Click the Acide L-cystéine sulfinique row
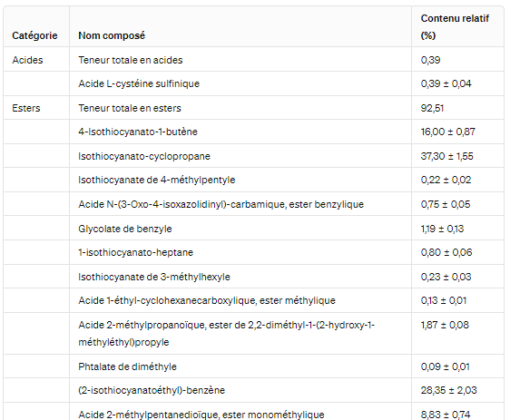This screenshot has height=420, width=510. coord(254,83)
